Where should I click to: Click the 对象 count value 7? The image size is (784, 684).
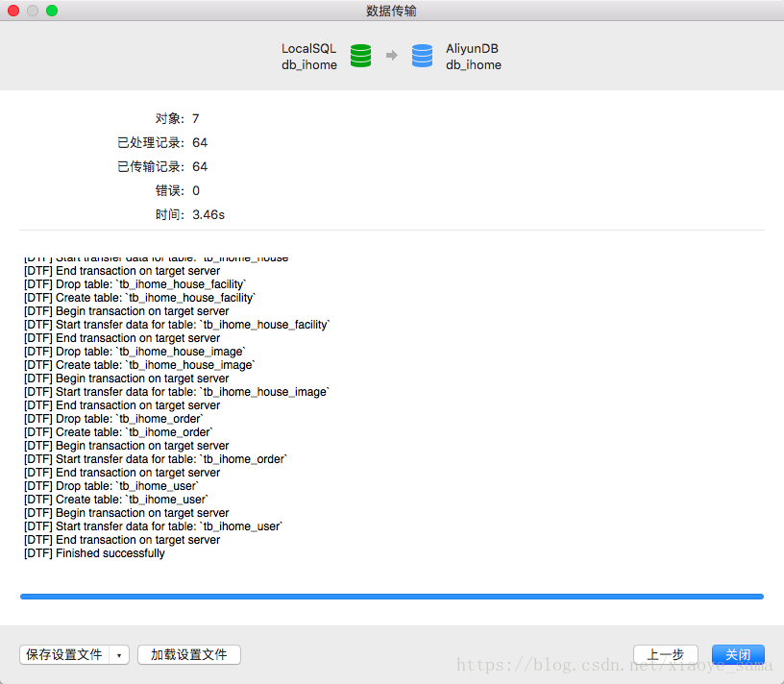pyautogui.click(x=195, y=118)
